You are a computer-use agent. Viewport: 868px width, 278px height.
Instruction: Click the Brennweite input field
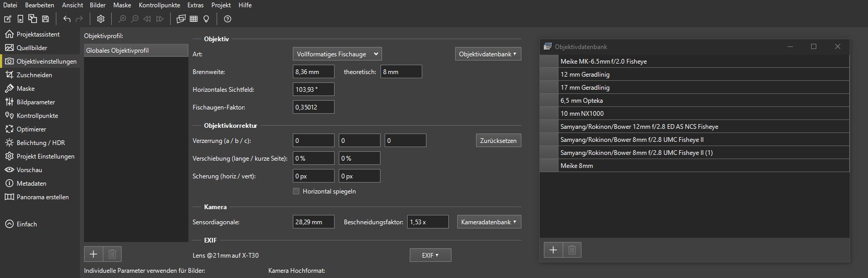(313, 72)
